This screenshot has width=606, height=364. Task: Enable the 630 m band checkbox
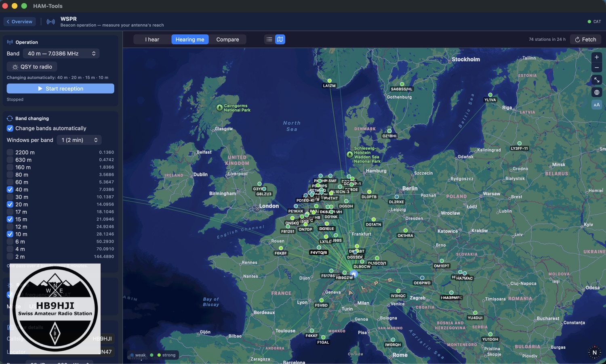point(10,160)
